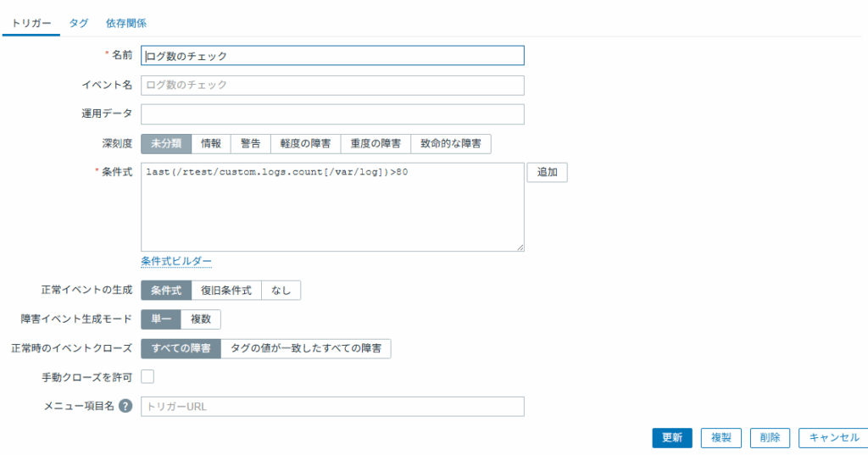The image size is (868, 455).
Task: Select 致命的な障害 severity level
Action: point(451,144)
